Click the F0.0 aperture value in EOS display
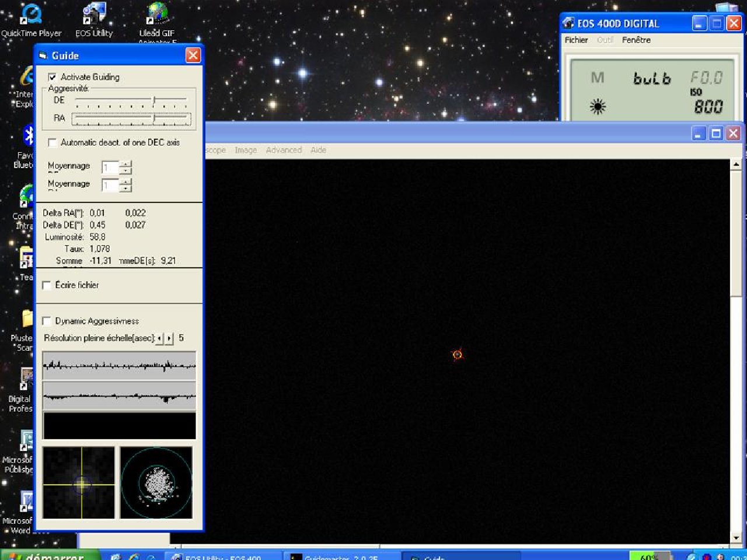Viewport: 747px width, 560px height. point(707,78)
